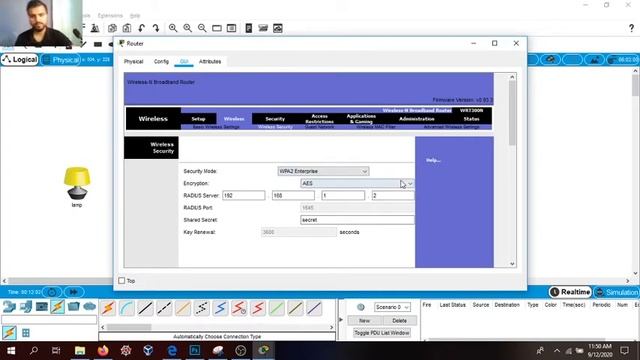
Task: Open the GUI tab of Router window
Action: coord(184,62)
